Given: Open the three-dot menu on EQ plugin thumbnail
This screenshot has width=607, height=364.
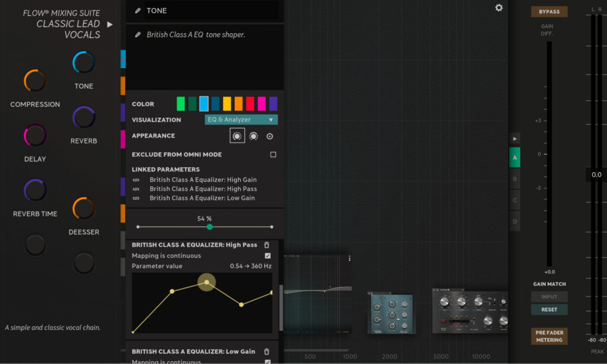Looking at the screenshot, I should [350, 258].
